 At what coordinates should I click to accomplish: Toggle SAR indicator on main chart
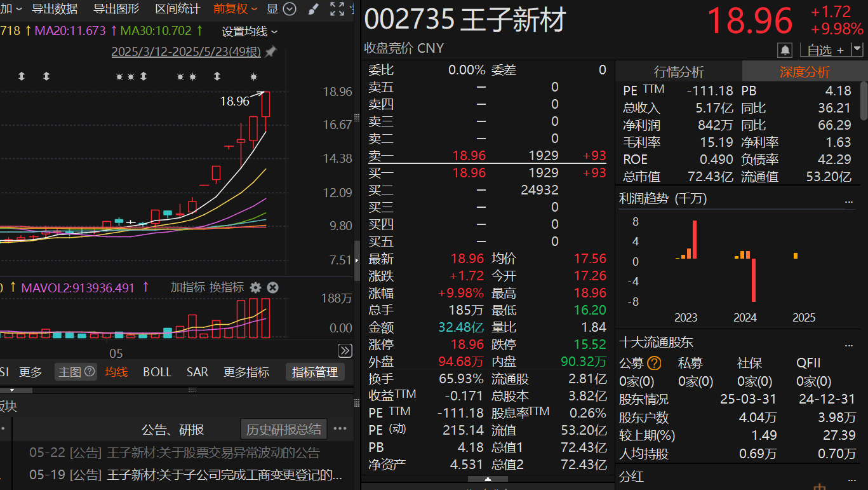(x=197, y=372)
